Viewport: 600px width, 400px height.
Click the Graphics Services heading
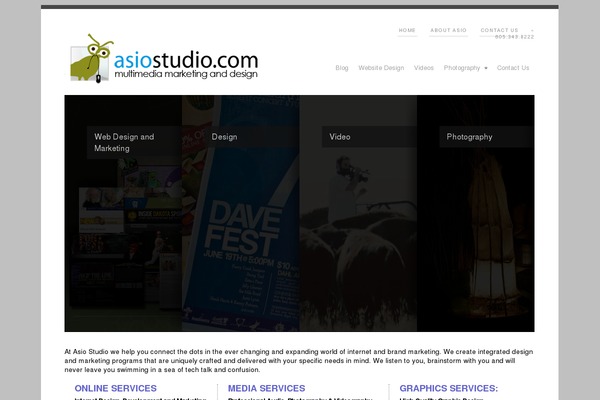click(448, 388)
